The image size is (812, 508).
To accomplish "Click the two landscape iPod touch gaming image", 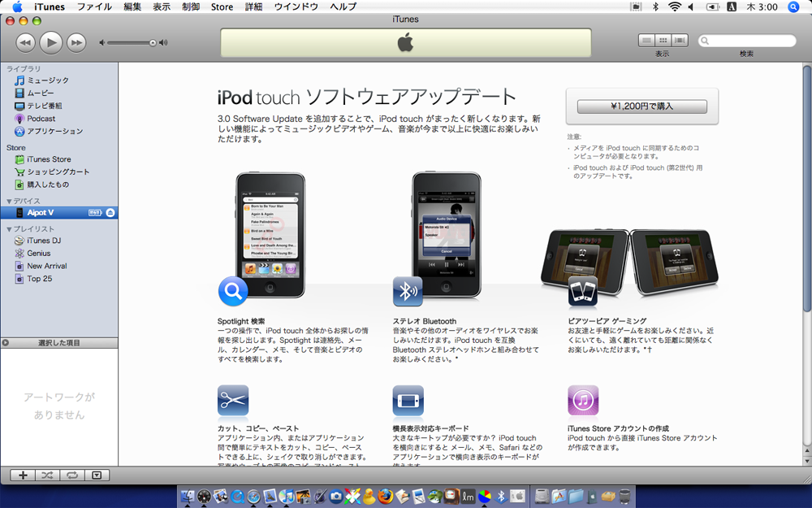I will 630,262.
